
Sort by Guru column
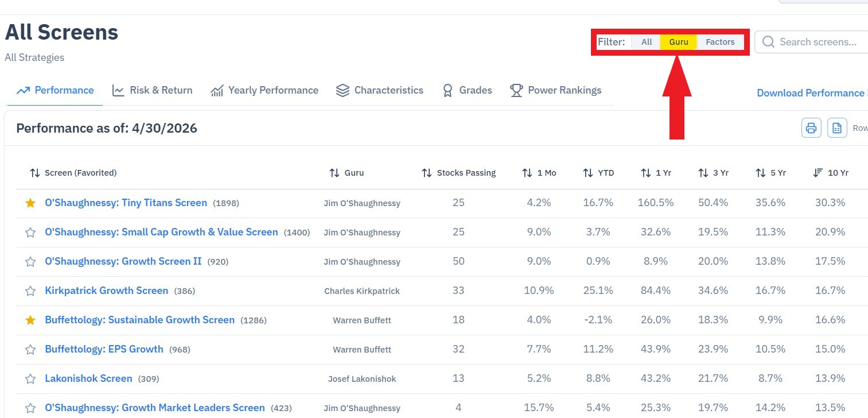[347, 173]
